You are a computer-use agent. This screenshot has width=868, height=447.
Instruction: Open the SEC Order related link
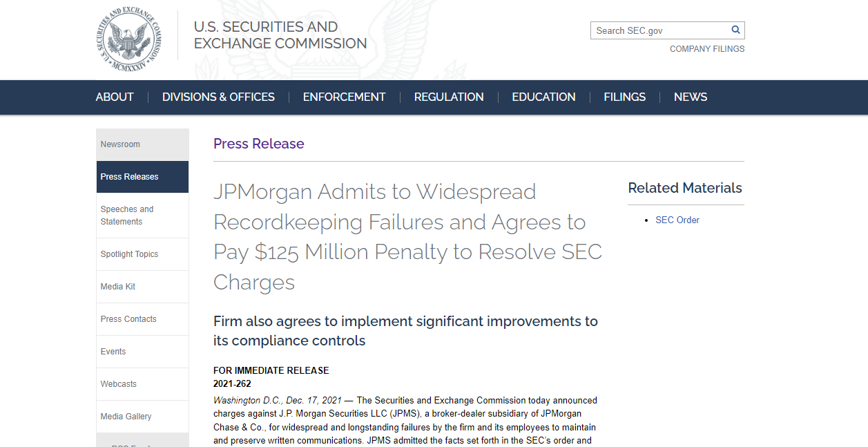(677, 220)
